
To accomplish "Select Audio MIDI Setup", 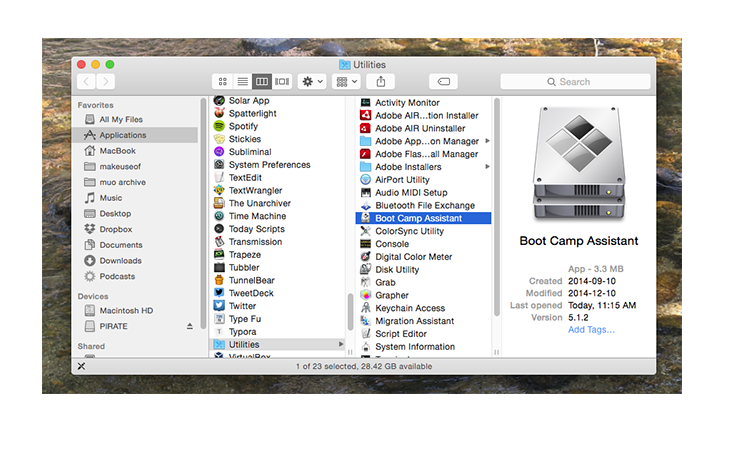I will coord(411,193).
